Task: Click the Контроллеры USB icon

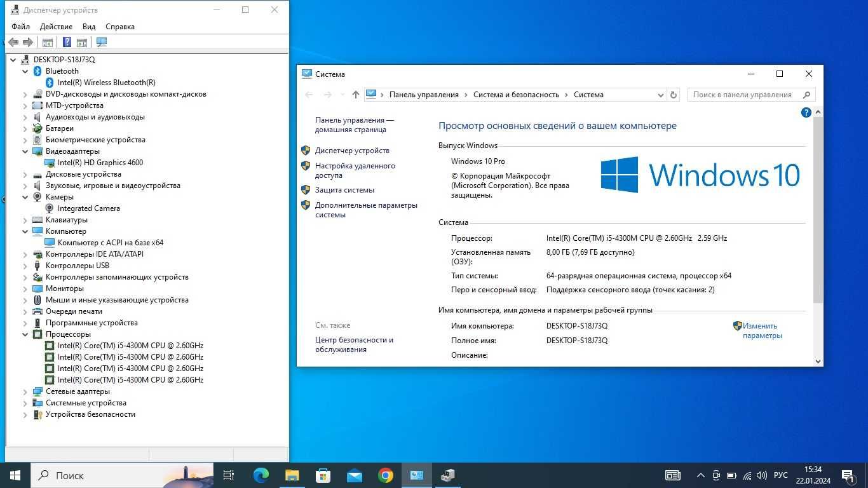Action: 37,266
